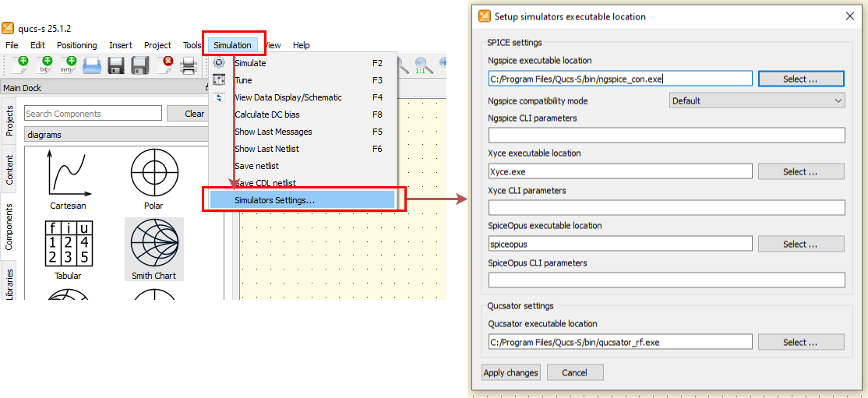This screenshot has height=398, width=868.
Task: Click the SpiceOpus executable location field
Action: pos(620,244)
